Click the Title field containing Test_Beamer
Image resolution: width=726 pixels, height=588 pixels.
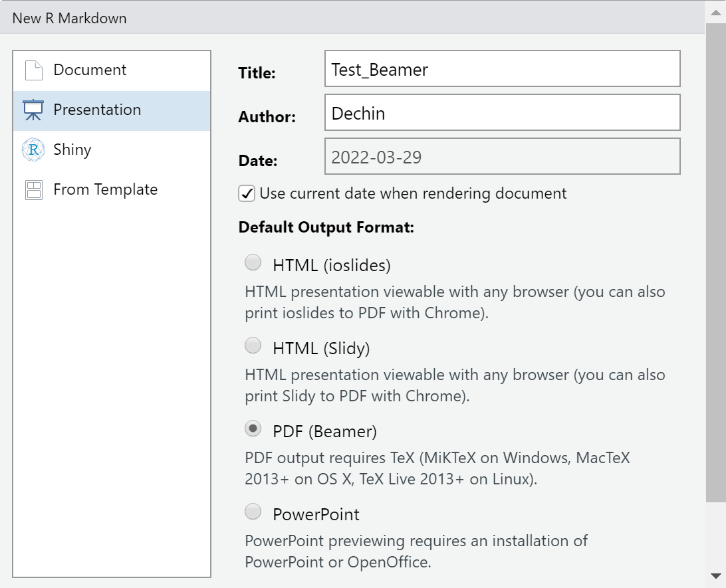[502, 69]
